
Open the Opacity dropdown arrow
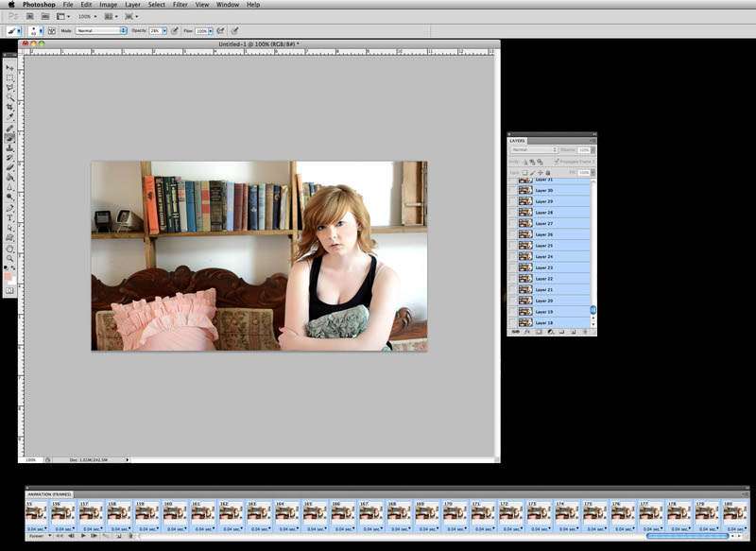[164, 31]
